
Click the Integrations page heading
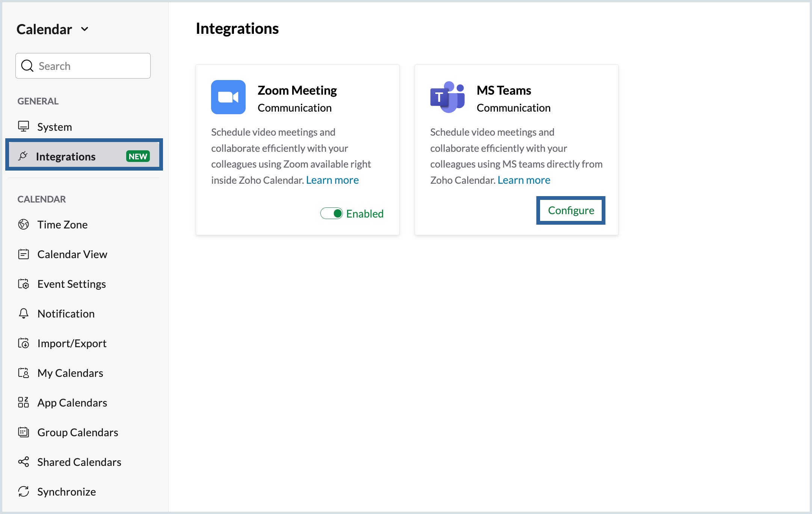(x=237, y=29)
